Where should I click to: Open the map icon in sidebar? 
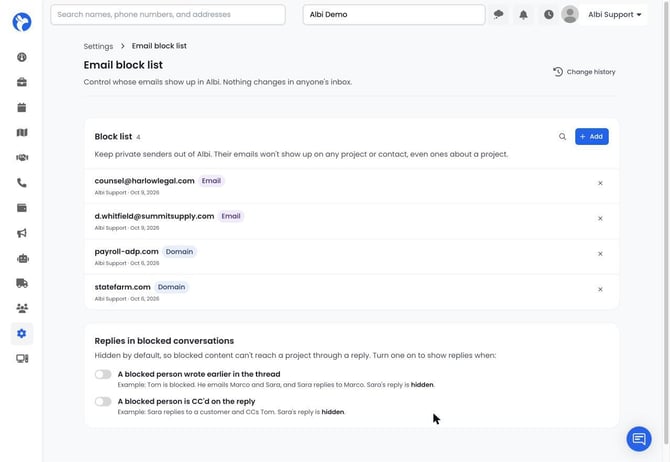pos(22,132)
